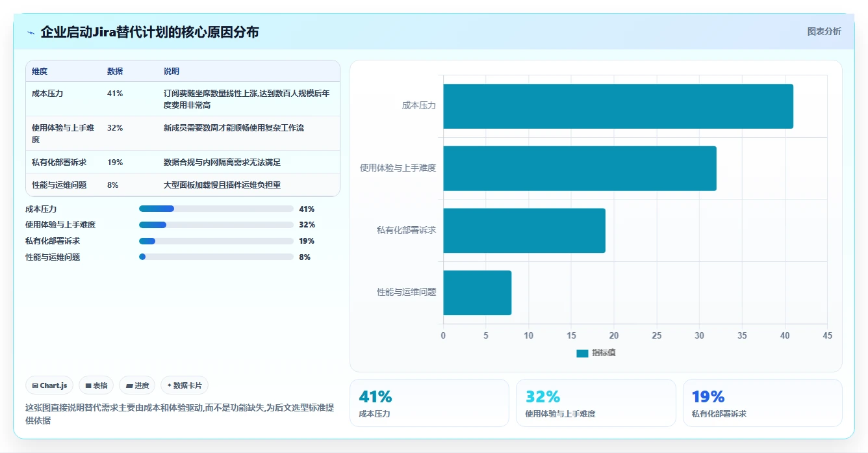Click the 成本压力 y-axis chart label
Viewport: 868px width, 453px height.
(x=419, y=105)
